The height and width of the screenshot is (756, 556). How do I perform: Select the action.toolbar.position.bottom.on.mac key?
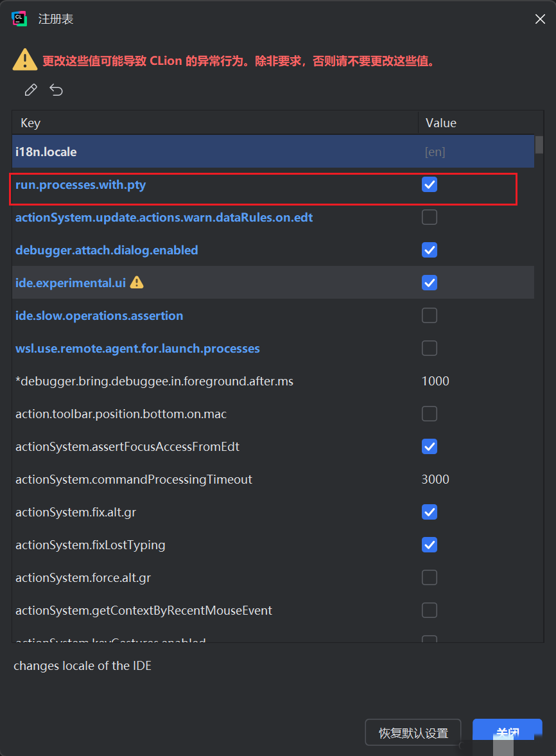[121, 414]
